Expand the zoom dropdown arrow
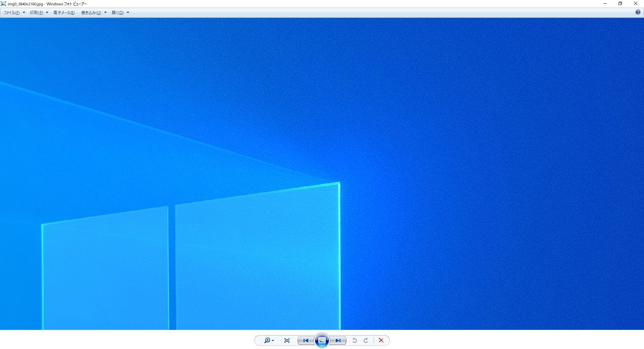644x349 pixels. 273,341
